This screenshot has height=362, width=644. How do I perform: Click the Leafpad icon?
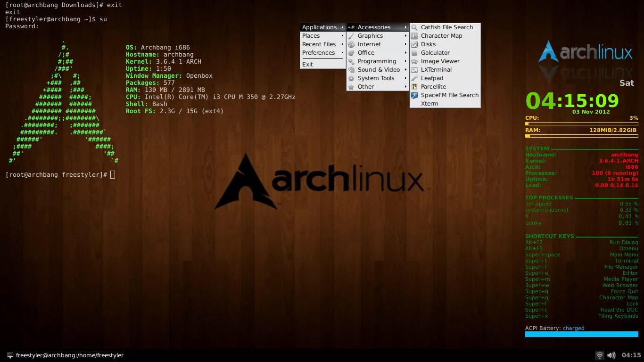[414, 78]
